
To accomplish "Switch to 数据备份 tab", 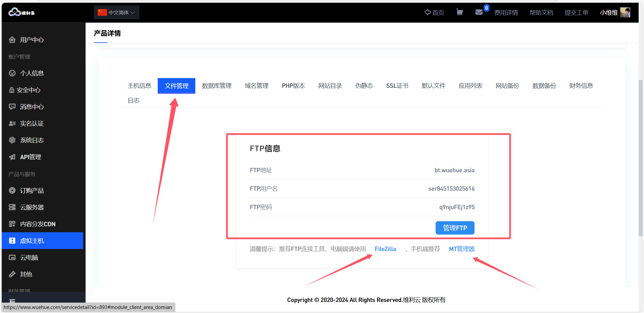I will pos(544,86).
